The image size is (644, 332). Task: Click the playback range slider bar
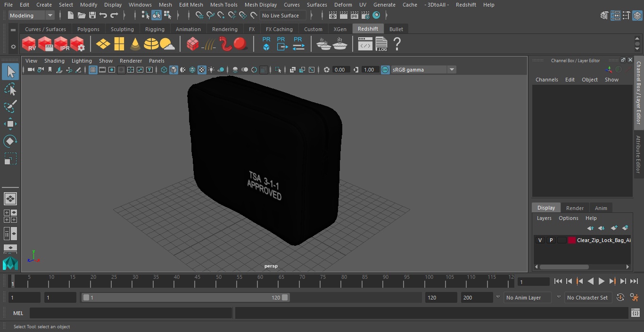click(186, 298)
